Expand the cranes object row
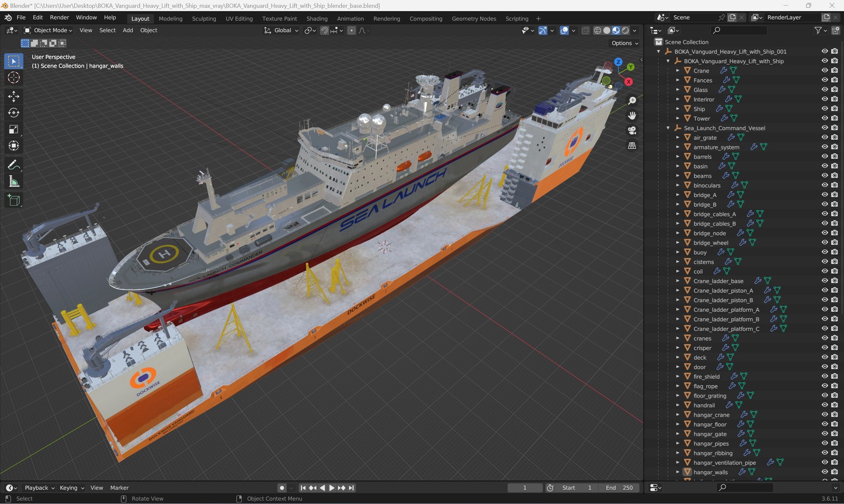The image size is (844, 504). (x=678, y=338)
